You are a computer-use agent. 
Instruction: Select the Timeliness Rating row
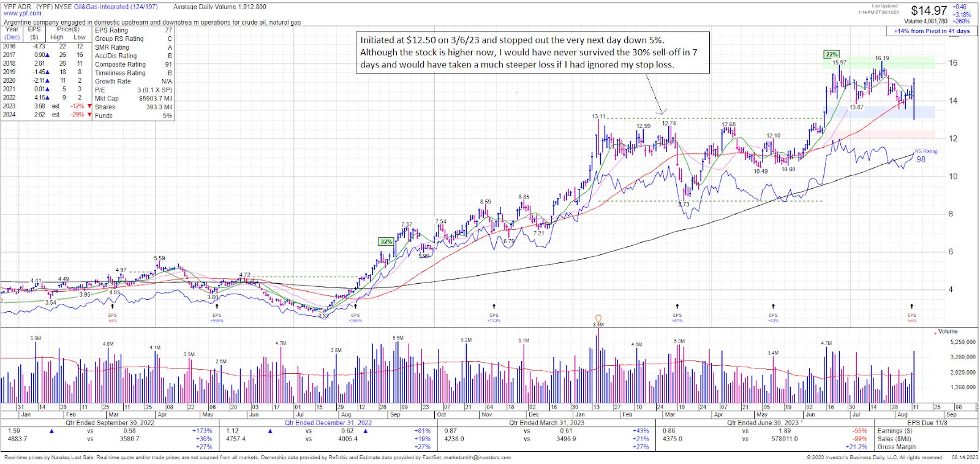point(134,73)
